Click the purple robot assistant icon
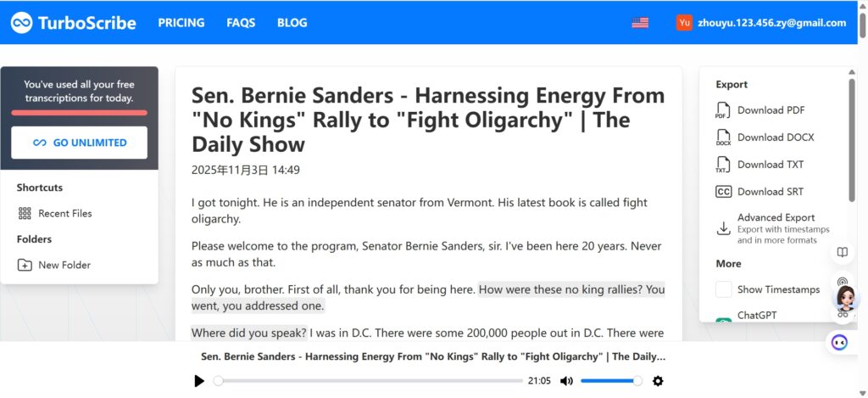This screenshot has height=398, width=868. point(839,342)
